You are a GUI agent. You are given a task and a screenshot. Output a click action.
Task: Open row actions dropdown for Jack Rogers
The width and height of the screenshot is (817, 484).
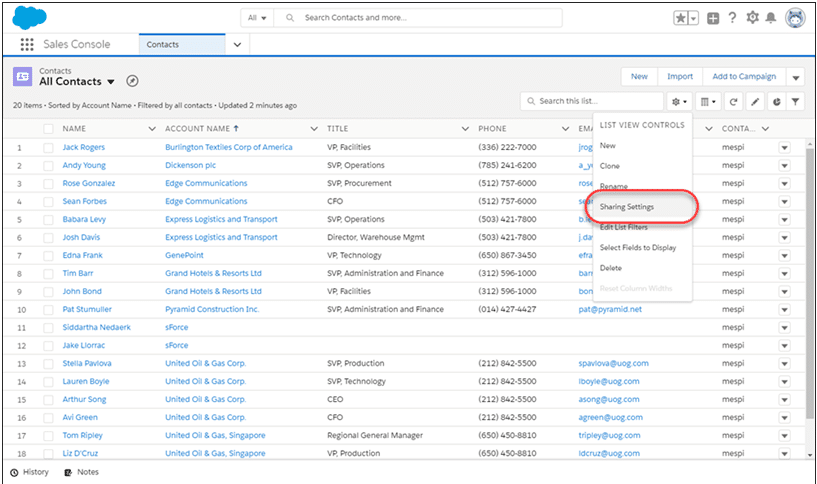(784, 147)
